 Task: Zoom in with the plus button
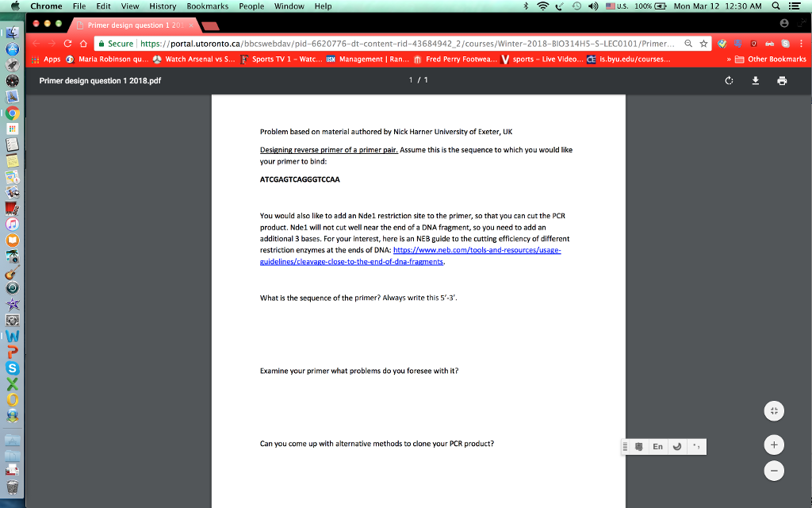coord(775,444)
